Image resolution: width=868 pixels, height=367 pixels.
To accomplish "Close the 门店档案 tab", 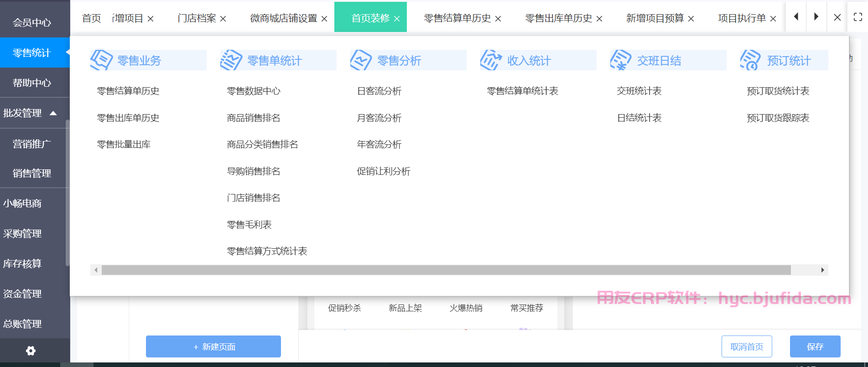I will (223, 19).
